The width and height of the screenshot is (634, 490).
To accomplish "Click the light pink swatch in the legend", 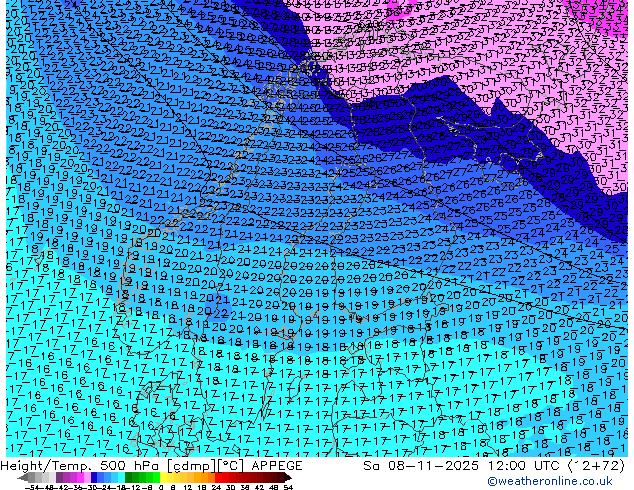I will (87, 477).
